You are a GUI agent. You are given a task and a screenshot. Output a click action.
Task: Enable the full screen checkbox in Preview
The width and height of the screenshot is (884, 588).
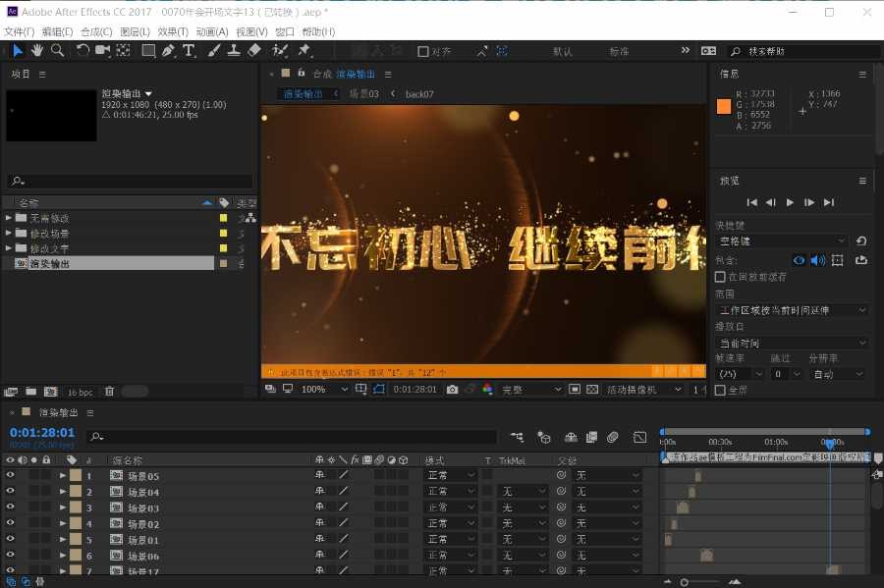point(720,390)
